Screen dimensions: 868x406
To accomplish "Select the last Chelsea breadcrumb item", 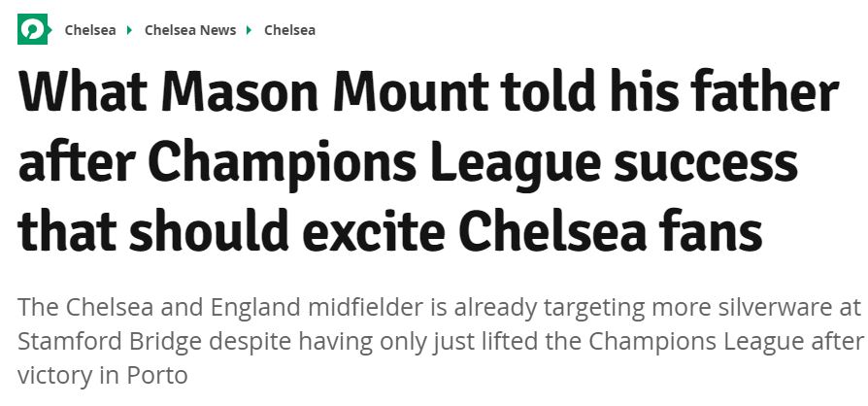I will click(289, 30).
